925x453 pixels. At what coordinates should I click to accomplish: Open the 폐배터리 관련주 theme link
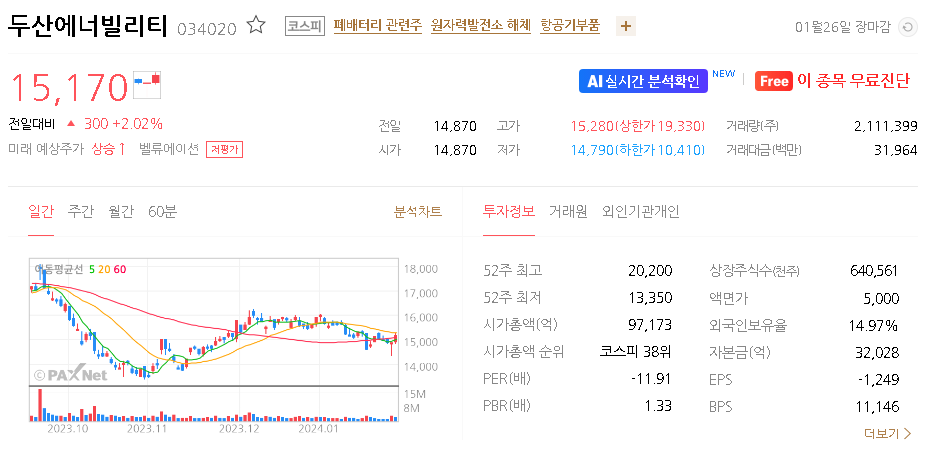tap(378, 25)
